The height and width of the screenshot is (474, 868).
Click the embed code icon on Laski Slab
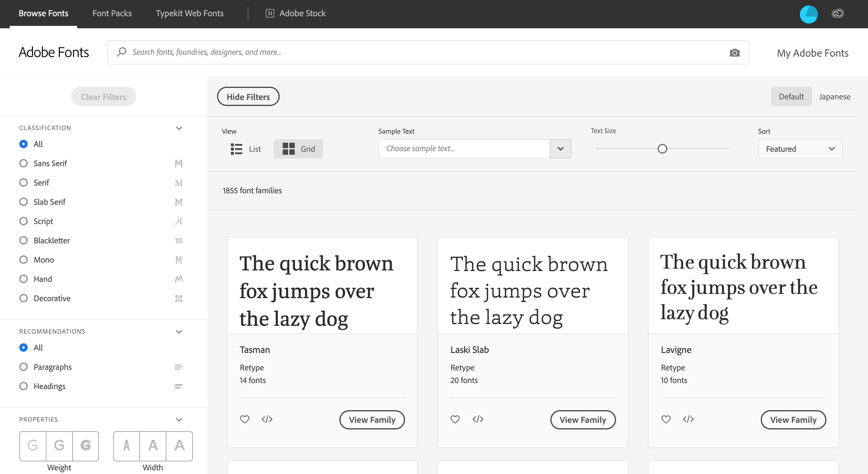(x=478, y=419)
